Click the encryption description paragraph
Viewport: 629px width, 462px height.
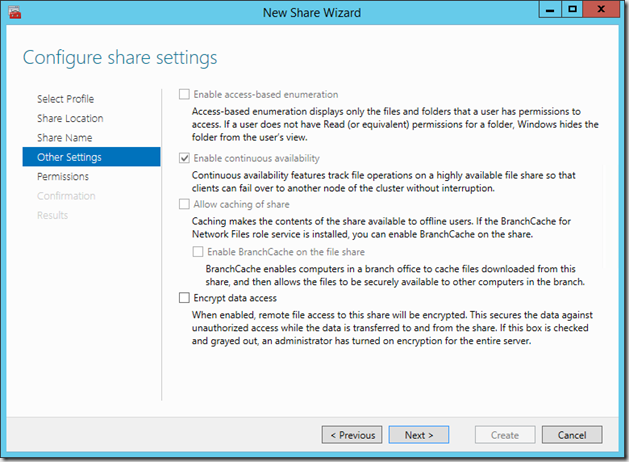pyautogui.click(x=392, y=328)
